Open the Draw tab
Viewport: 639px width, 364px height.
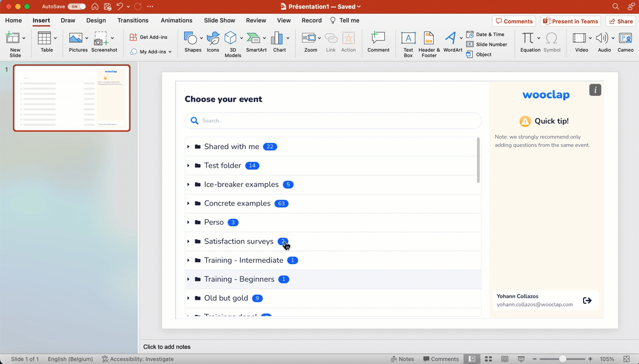point(68,21)
